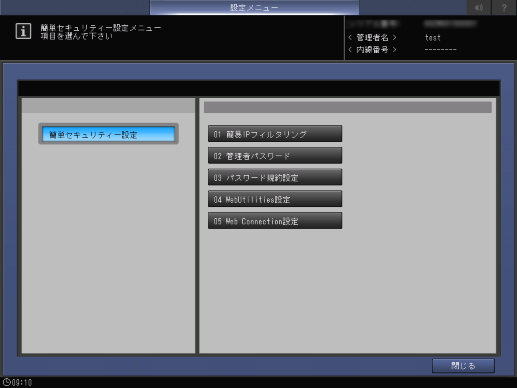517x388 pixels.
Task: Open help with the question mark icon
Action: pyautogui.click(x=504, y=7)
